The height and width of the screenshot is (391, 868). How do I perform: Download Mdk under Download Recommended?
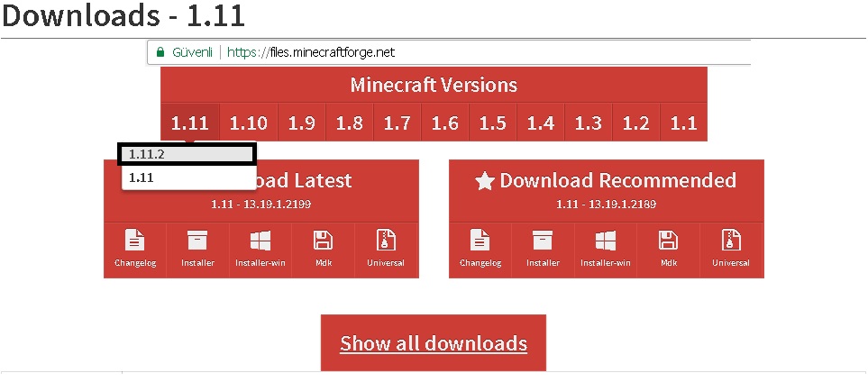coord(668,249)
